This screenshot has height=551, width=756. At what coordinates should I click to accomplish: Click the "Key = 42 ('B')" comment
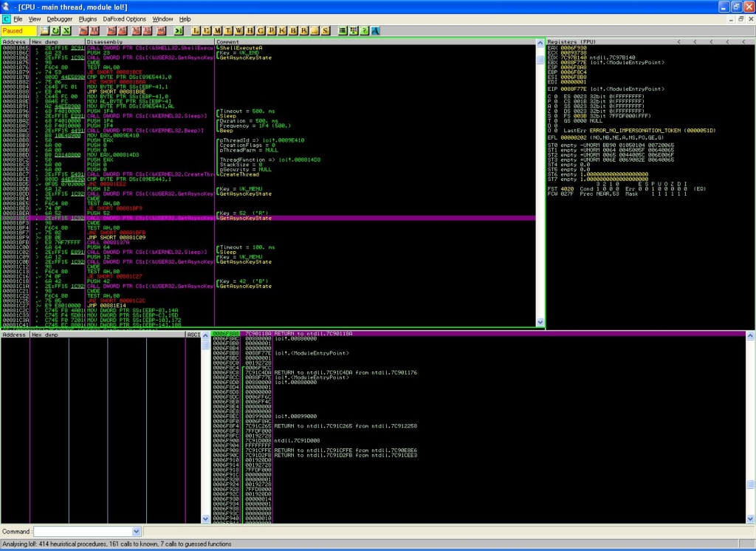pos(244,281)
